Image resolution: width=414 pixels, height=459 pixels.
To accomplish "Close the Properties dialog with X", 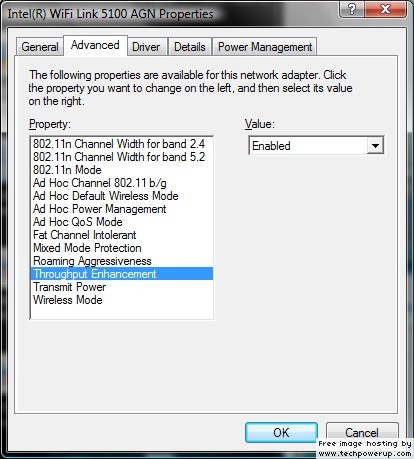I will tap(386, 9).
